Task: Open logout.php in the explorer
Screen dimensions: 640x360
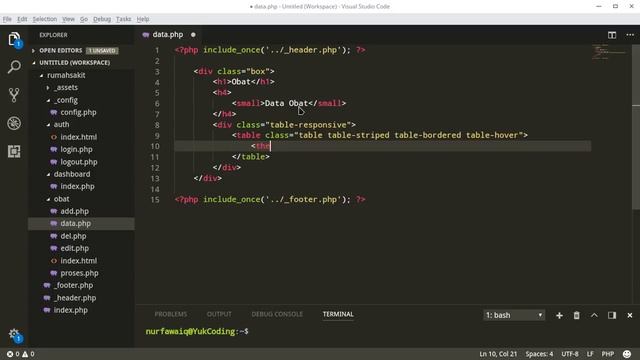Action: (79, 162)
